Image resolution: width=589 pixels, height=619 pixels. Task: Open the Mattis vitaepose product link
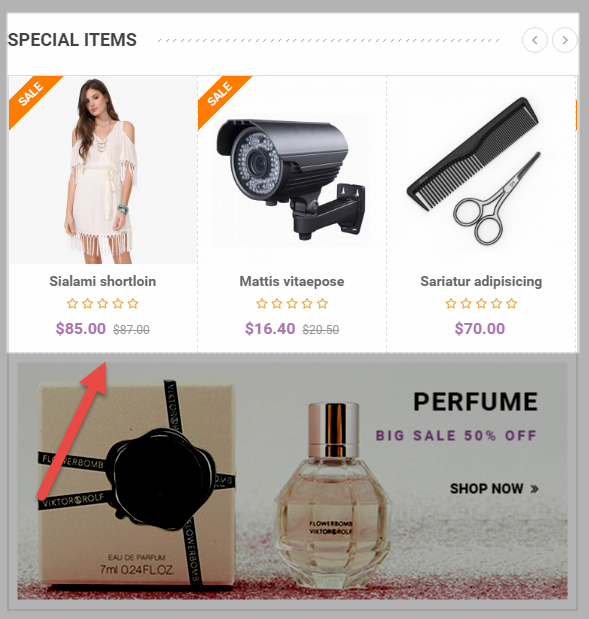point(292,281)
